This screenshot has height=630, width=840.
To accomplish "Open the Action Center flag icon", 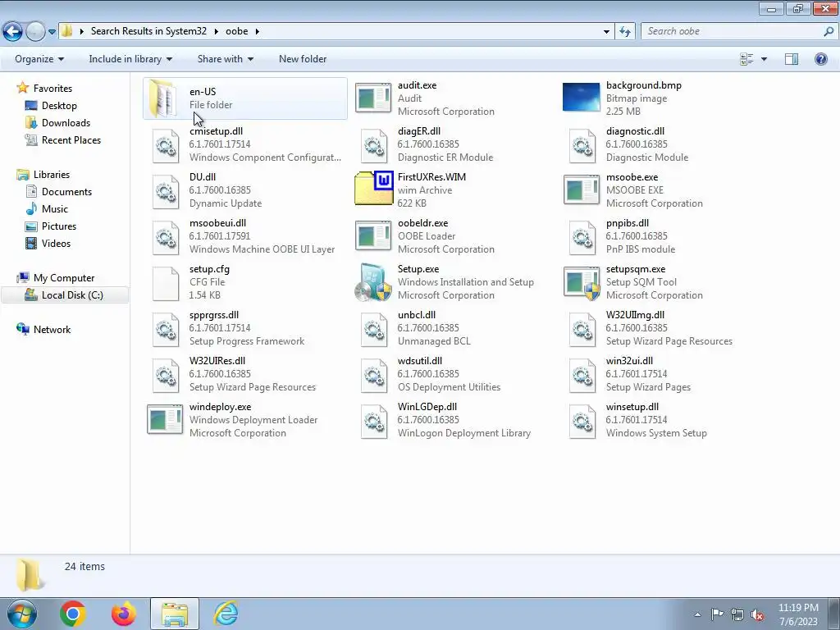I will (717, 614).
